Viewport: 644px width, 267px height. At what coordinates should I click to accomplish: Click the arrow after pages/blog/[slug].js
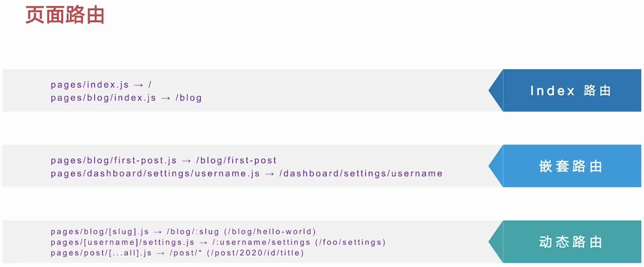(158, 232)
